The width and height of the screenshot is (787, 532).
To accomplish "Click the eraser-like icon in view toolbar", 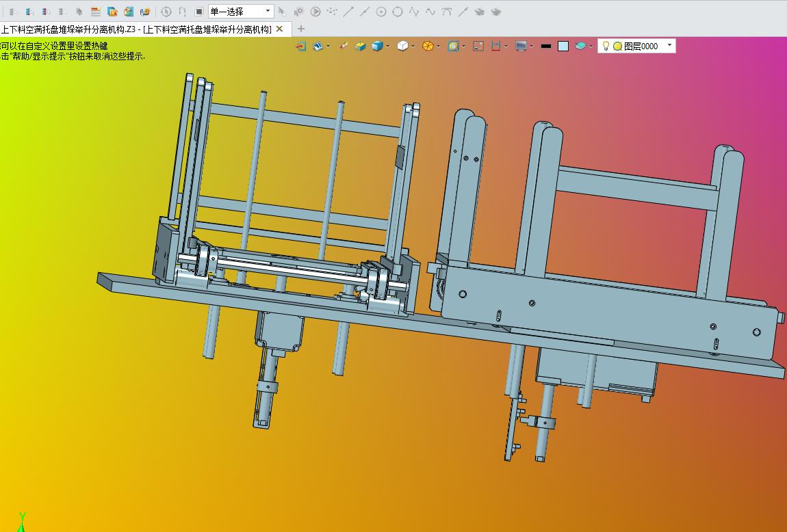I will (344, 46).
